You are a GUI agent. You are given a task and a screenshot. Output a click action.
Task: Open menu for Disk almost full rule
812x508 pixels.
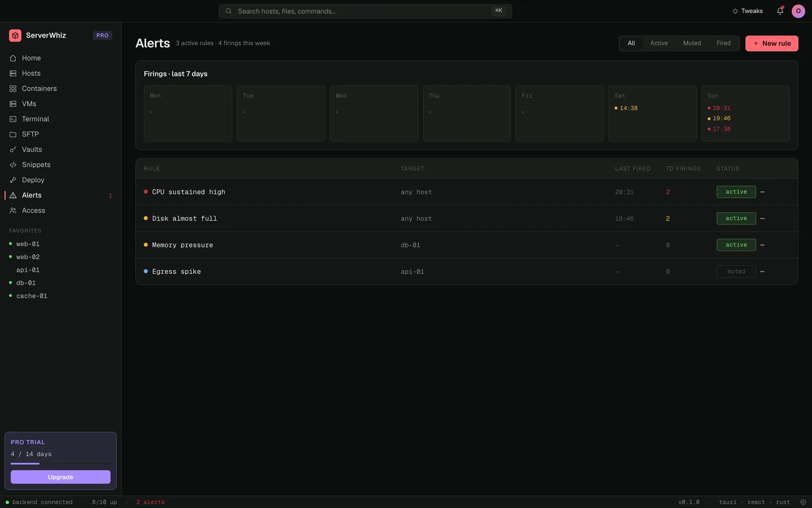point(762,218)
